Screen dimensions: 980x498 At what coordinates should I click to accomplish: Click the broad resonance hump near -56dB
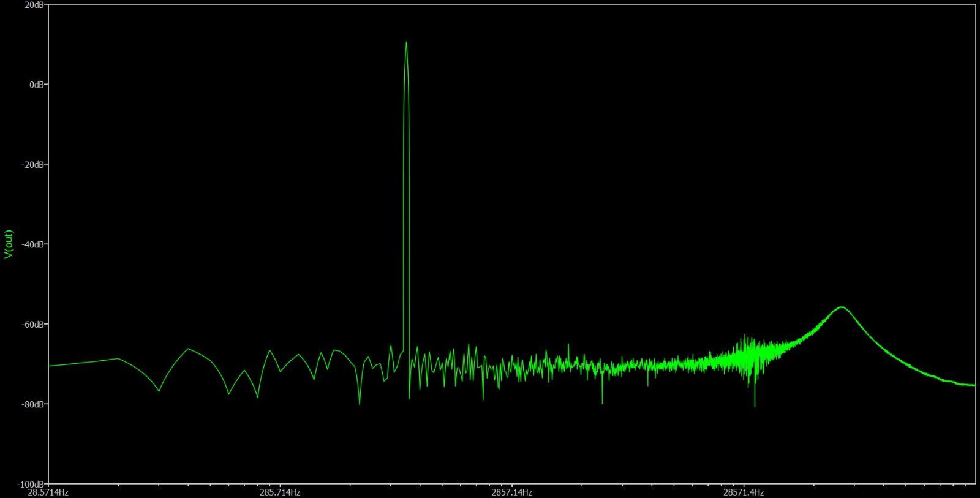coord(842,307)
